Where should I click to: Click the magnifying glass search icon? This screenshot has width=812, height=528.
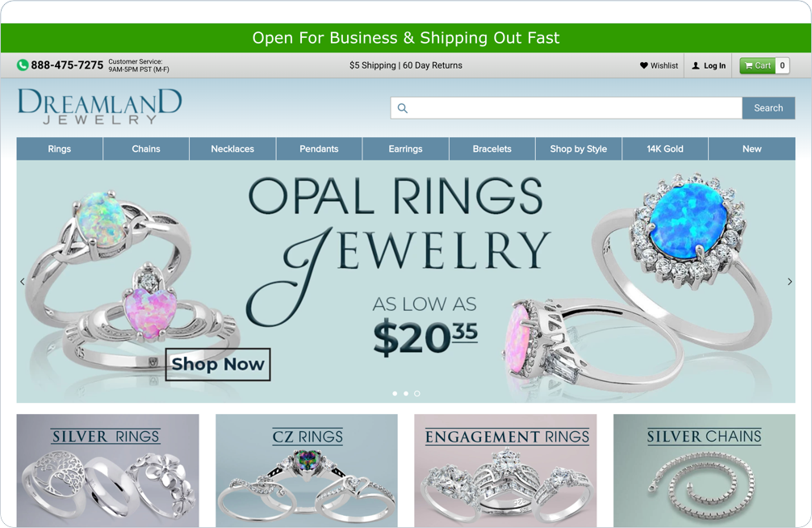(403, 108)
